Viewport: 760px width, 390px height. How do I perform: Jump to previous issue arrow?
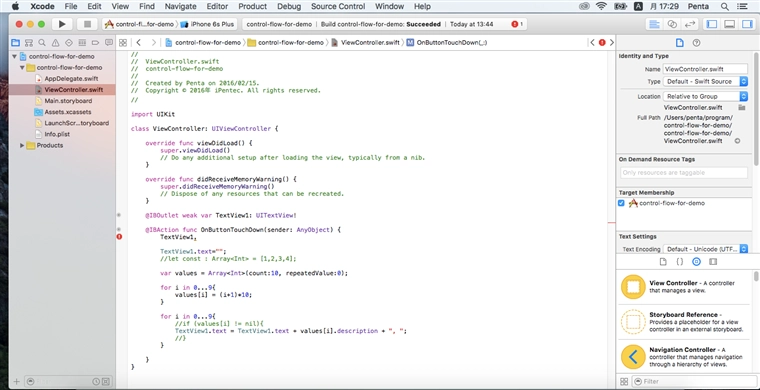(592, 43)
